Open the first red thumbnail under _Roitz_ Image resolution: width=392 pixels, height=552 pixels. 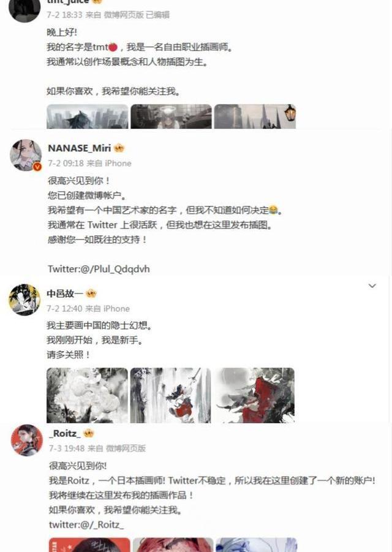click(x=89, y=545)
